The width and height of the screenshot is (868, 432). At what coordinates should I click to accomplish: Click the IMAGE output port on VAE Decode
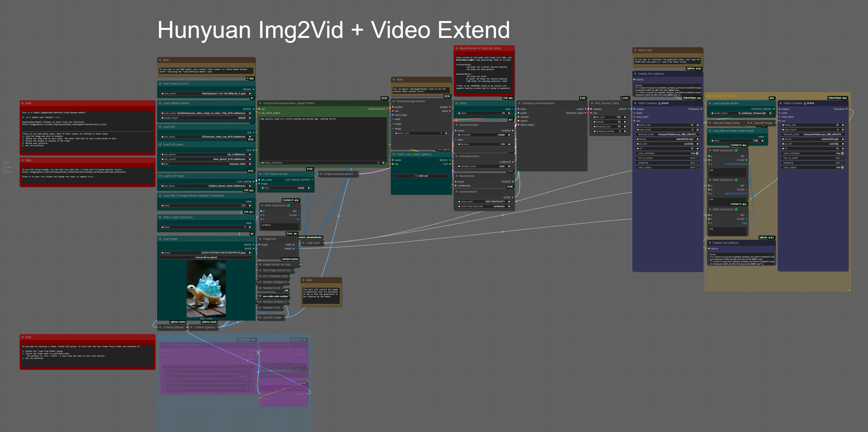[x=628, y=109]
